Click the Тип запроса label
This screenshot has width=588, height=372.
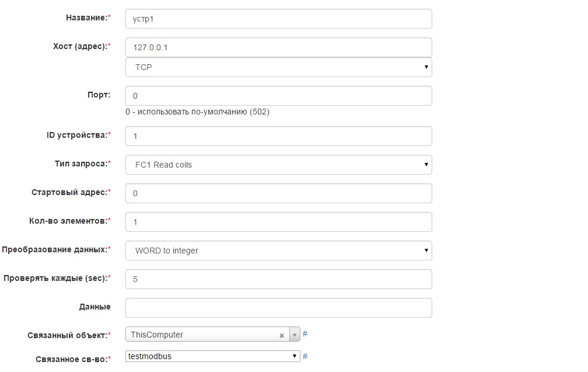tap(80, 164)
